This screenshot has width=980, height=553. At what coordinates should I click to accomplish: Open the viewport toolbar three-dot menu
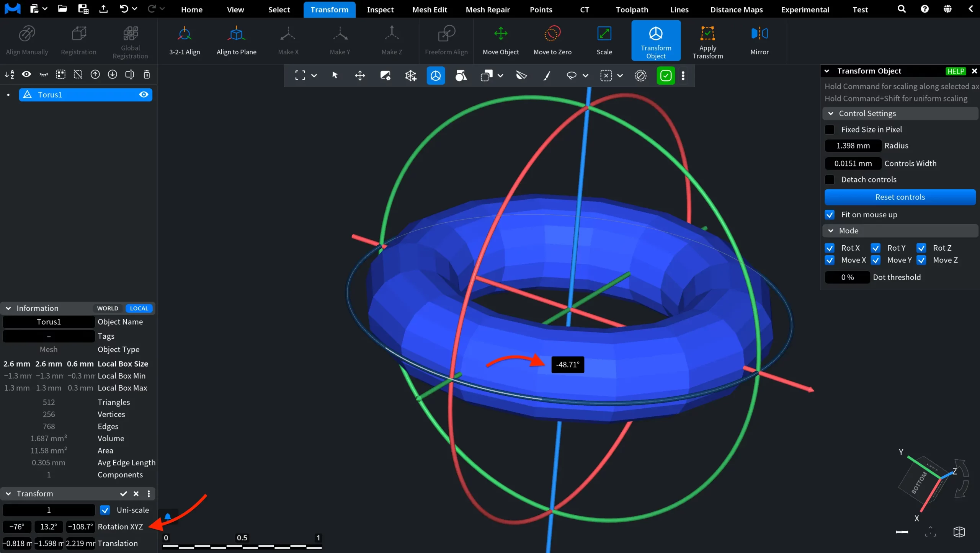pos(683,75)
